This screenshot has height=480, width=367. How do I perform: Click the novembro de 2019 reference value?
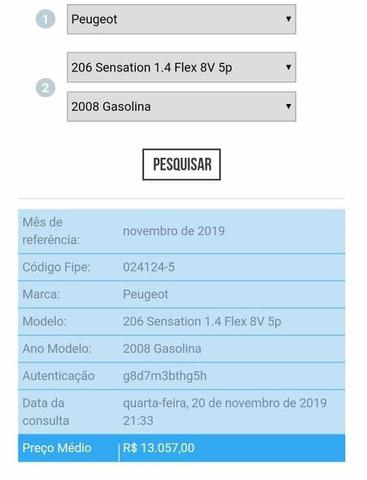pyautogui.click(x=174, y=231)
